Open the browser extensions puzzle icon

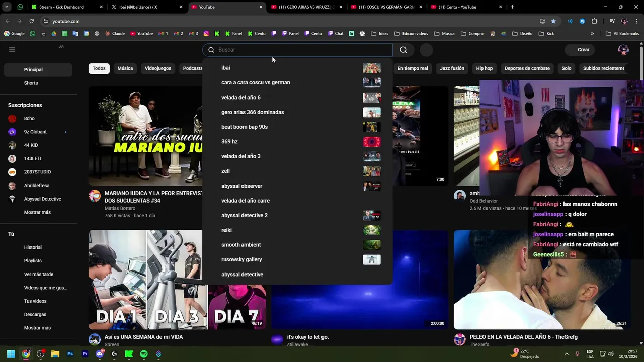pos(595,21)
